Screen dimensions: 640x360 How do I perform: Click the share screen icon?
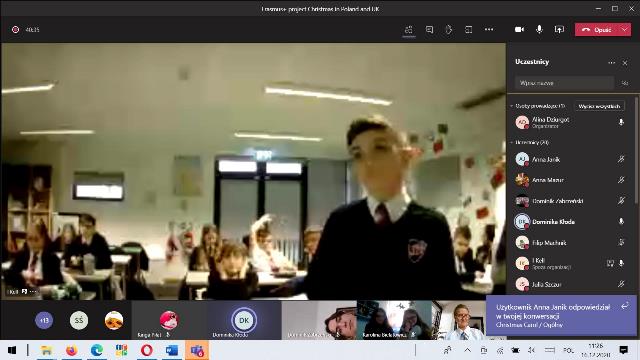(x=559, y=29)
